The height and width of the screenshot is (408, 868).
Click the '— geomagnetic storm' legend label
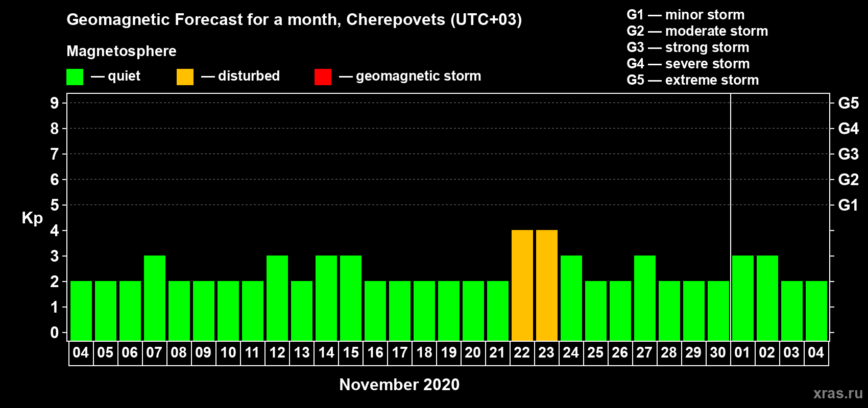point(410,76)
